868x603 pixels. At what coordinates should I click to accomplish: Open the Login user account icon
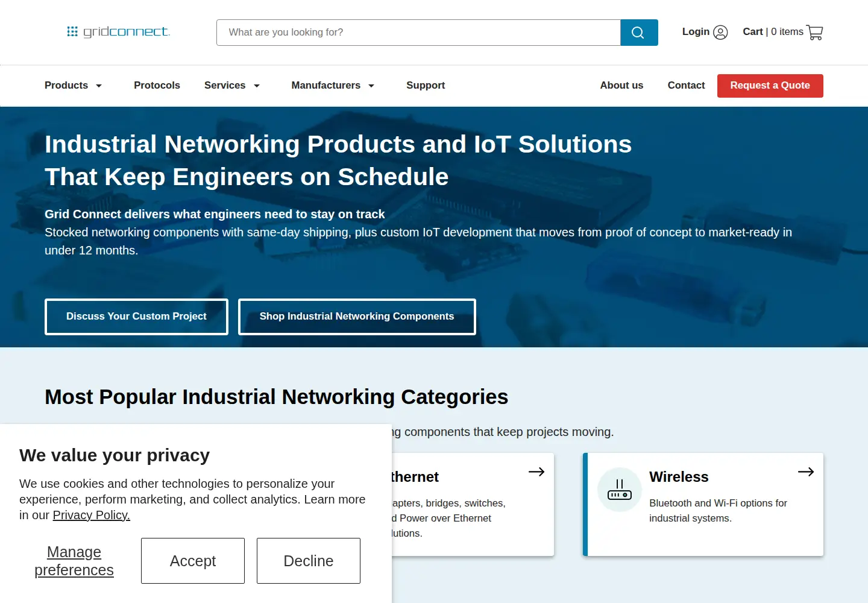pos(720,32)
